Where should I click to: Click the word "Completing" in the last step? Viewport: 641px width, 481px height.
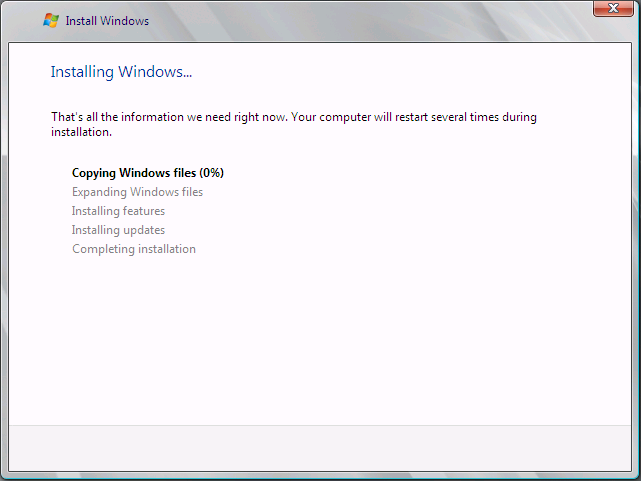(x=102, y=249)
